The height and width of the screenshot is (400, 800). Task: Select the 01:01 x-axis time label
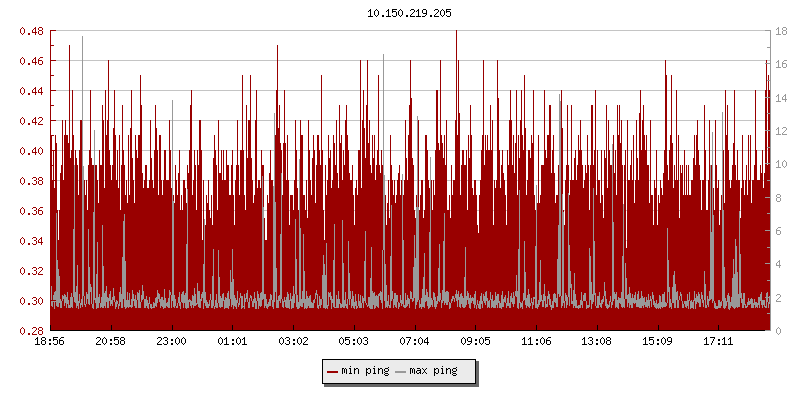click(x=232, y=342)
